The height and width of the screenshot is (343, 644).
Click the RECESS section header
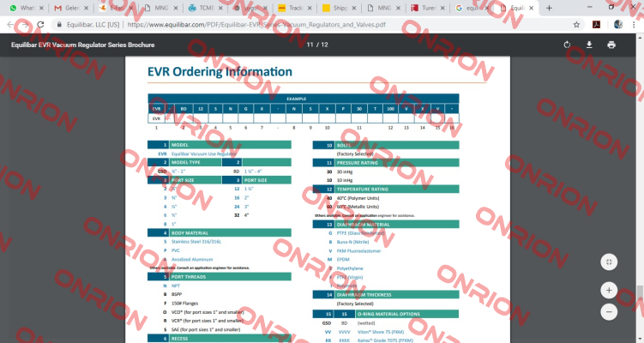pos(220,339)
